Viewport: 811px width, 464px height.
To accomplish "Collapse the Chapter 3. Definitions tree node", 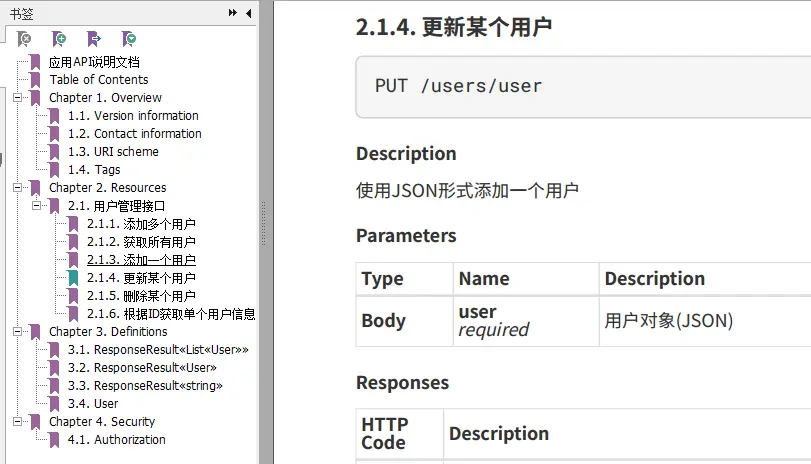I will coord(17,332).
